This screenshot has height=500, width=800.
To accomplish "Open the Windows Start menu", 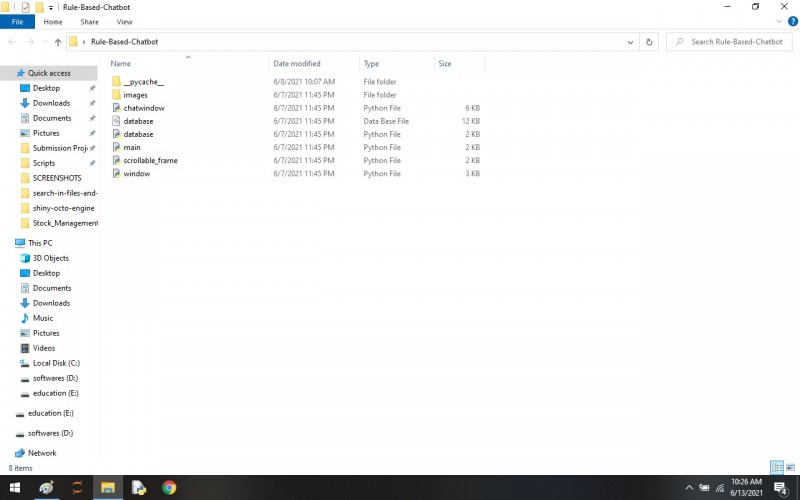I will click(x=15, y=488).
